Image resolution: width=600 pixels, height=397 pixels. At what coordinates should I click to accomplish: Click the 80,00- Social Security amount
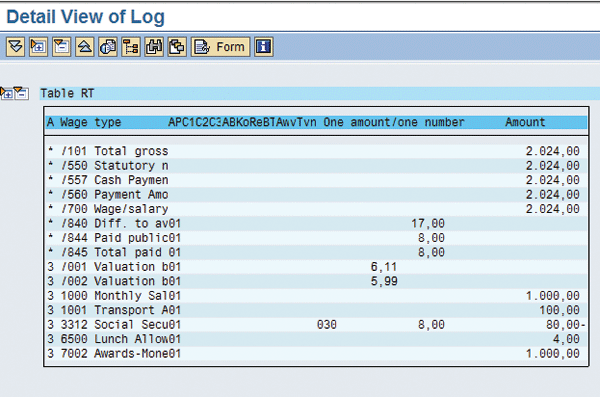point(566,325)
